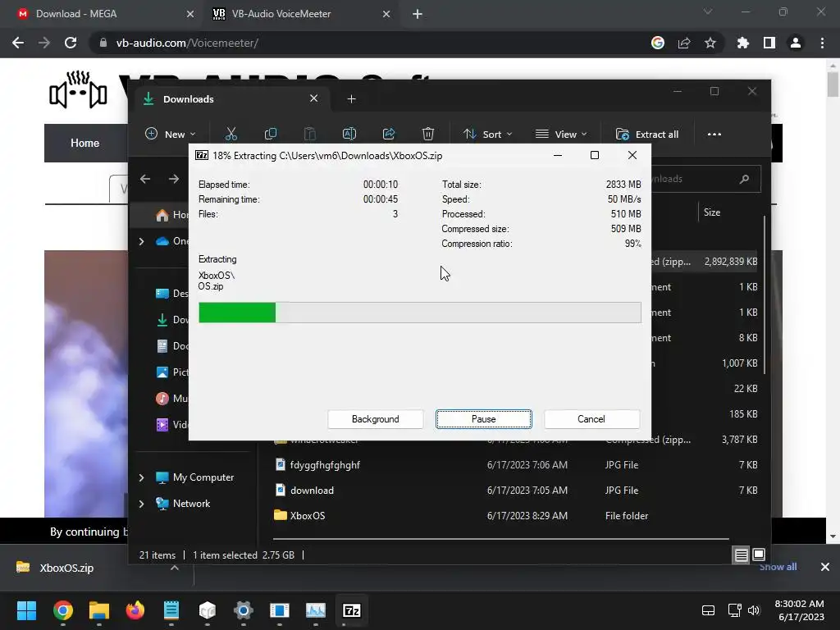Close the Chrome download bar
This screenshot has height=630, width=840.
coord(825,567)
